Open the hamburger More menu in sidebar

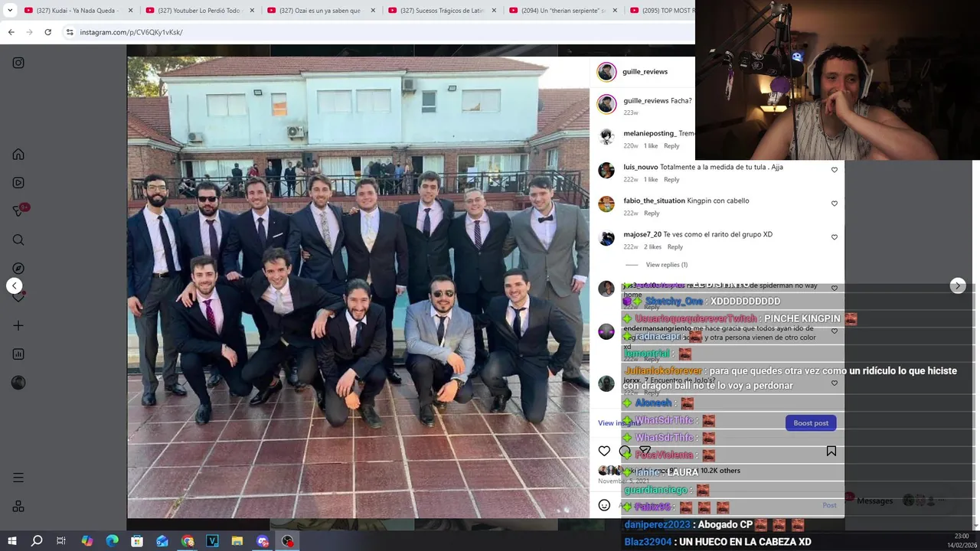tap(18, 478)
